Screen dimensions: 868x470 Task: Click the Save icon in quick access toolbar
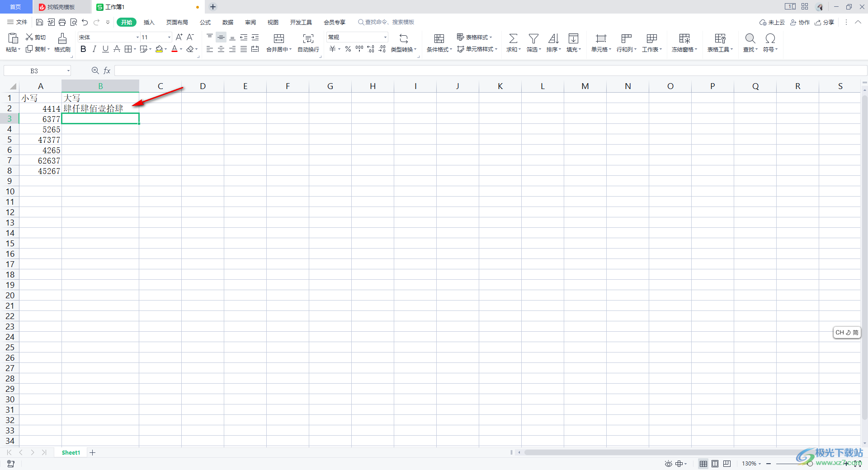[39, 22]
